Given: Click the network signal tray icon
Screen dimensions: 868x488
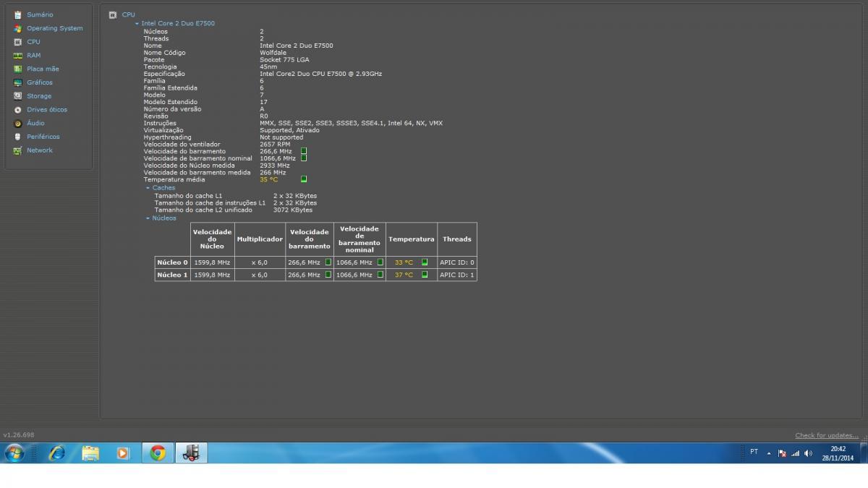Looking at the screenshot, I should point(795,453).
